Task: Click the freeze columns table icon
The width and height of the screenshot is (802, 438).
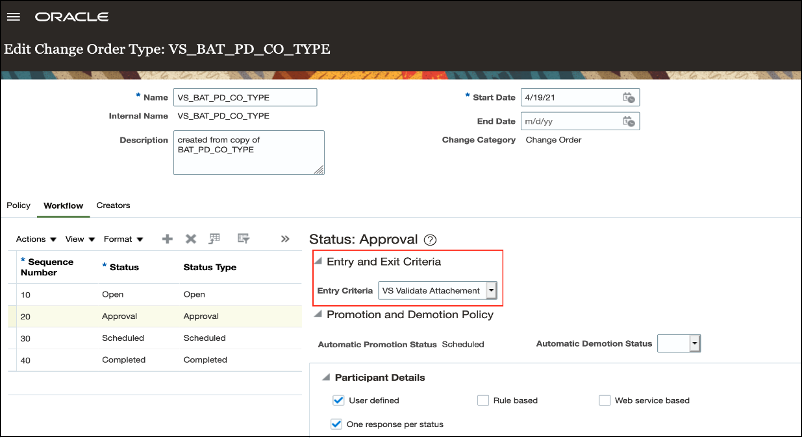Action: (215, 238)
